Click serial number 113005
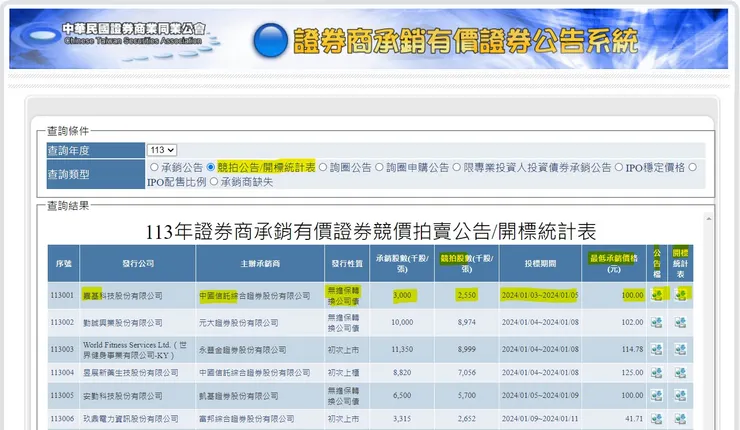Screen dimensions: 740x430 pos(62,395)
